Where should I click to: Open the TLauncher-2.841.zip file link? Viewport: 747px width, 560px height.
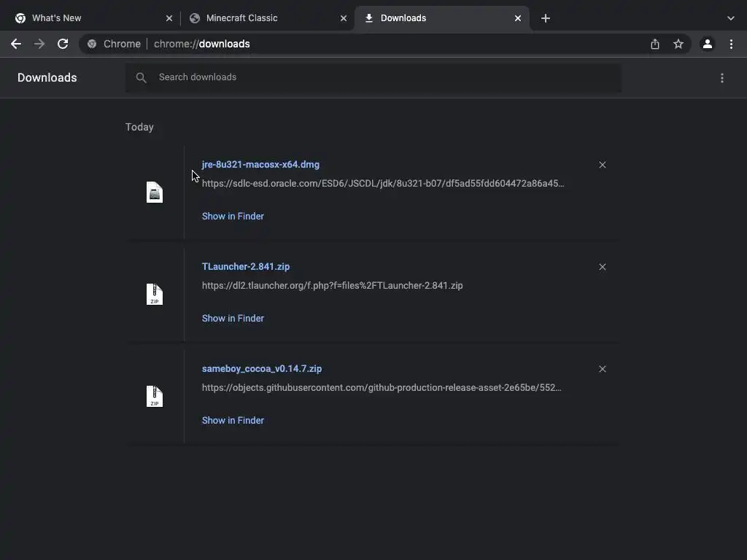(246, 267)
